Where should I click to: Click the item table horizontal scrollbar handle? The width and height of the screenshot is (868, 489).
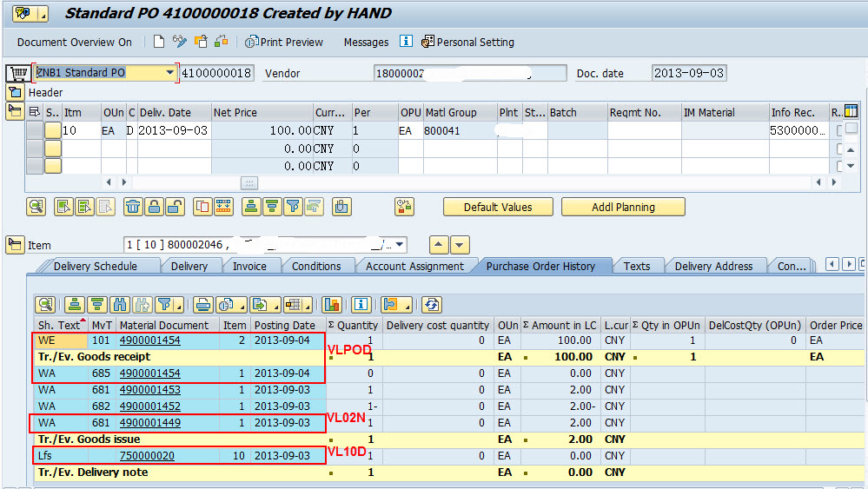(249, 182)
